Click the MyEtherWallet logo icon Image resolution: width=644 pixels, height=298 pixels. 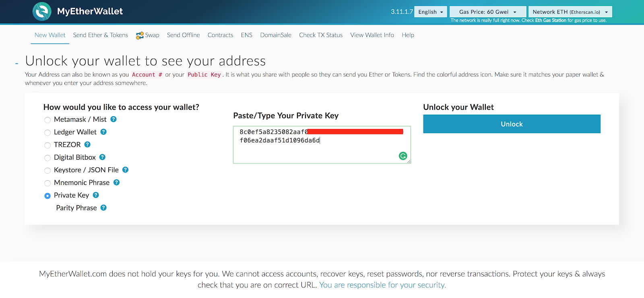42,11
